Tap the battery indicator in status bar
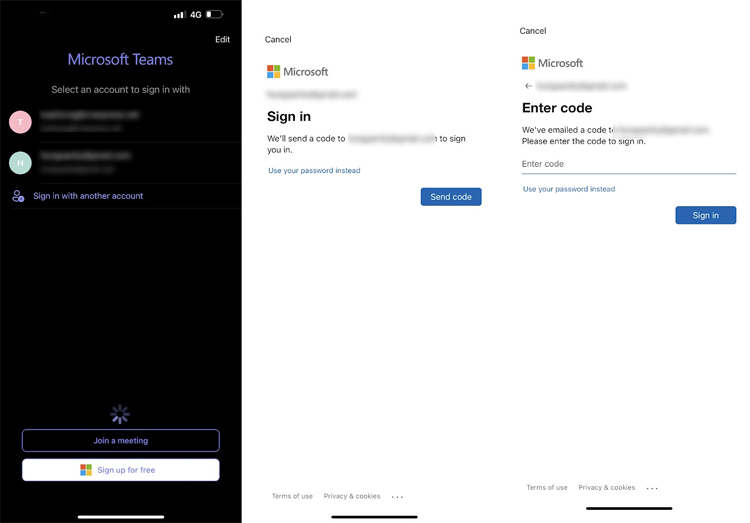750x523 pixels. tap(214, 15)
